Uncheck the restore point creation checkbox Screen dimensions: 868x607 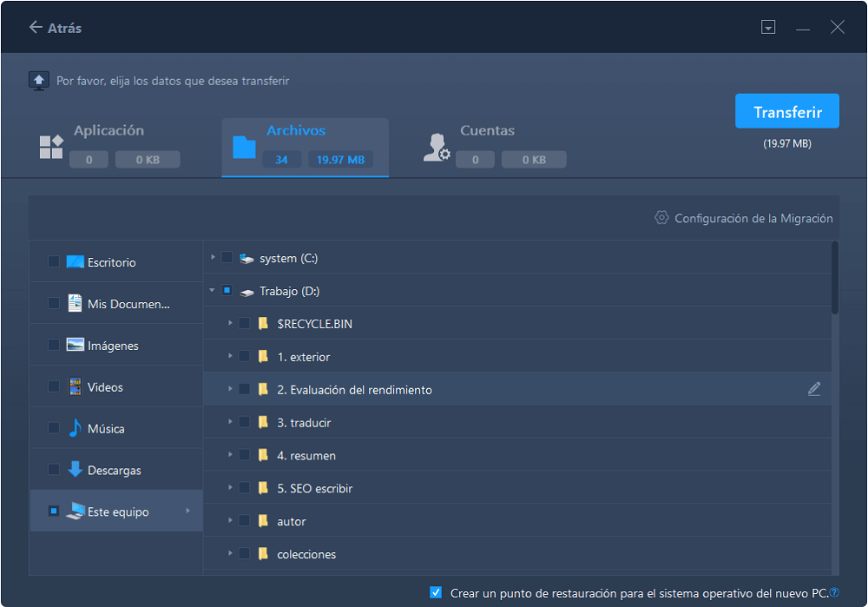tap(436, 592)
